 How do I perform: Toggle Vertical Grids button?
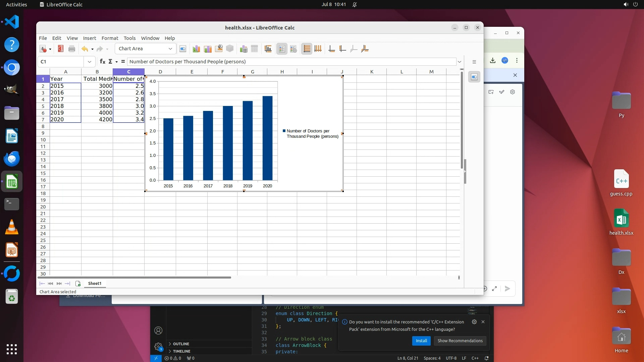[318, 49]
